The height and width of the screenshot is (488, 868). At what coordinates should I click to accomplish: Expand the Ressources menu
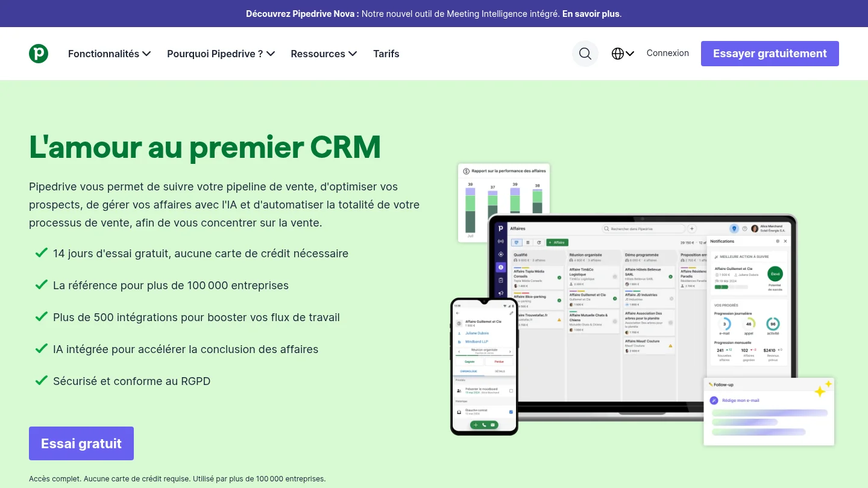coord(324,54)
